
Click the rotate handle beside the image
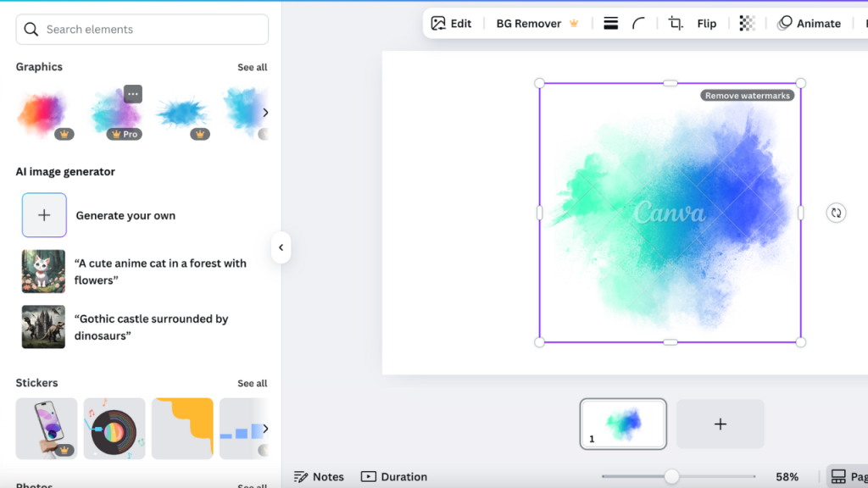pyautogui.click(x=836, y=213)
